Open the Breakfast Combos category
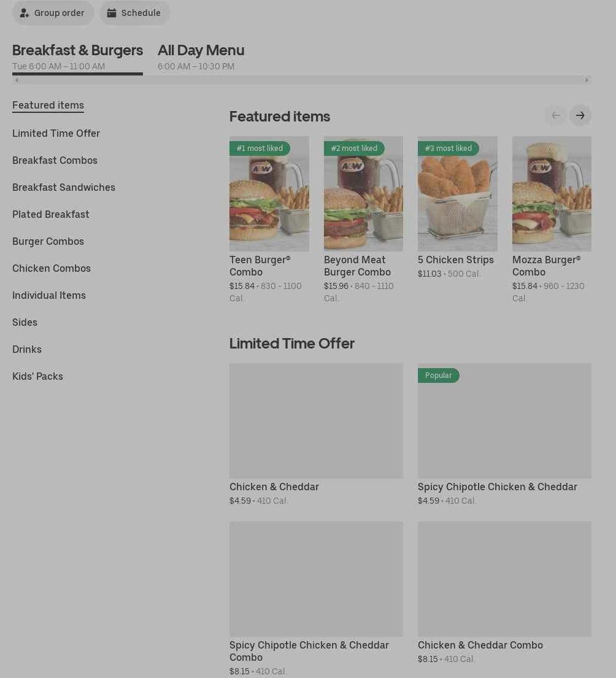Screen dimensions: 616x678 pyautogui.click(x=55, y=160)
